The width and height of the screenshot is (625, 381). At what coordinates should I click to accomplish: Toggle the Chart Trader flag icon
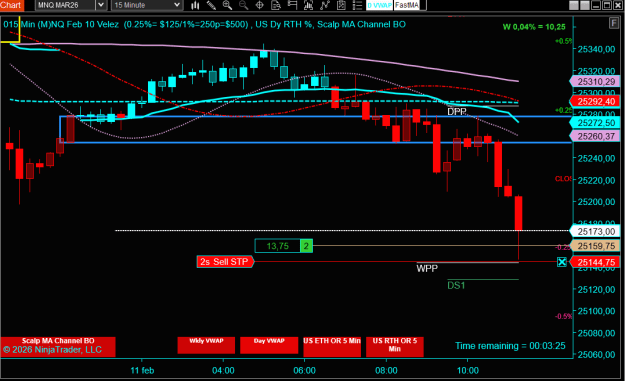292,5
